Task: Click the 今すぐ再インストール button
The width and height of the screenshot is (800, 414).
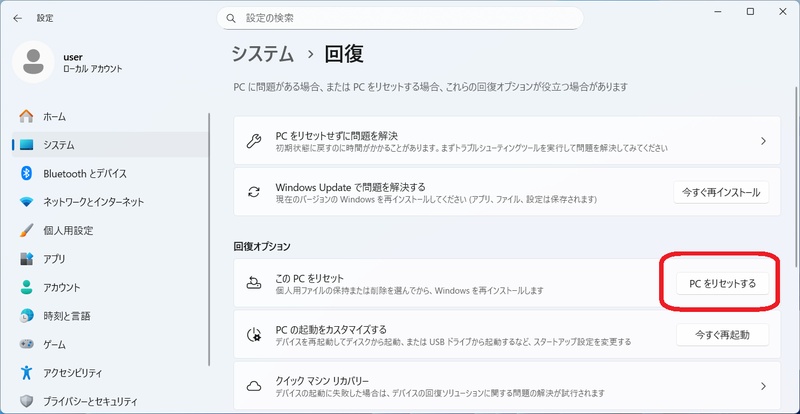Action: [721, 192]
